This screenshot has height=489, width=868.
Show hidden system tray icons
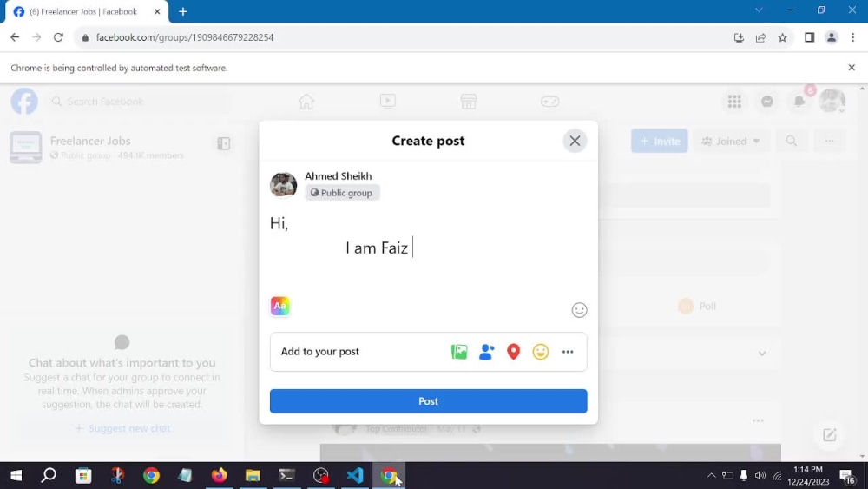point(712,475)
